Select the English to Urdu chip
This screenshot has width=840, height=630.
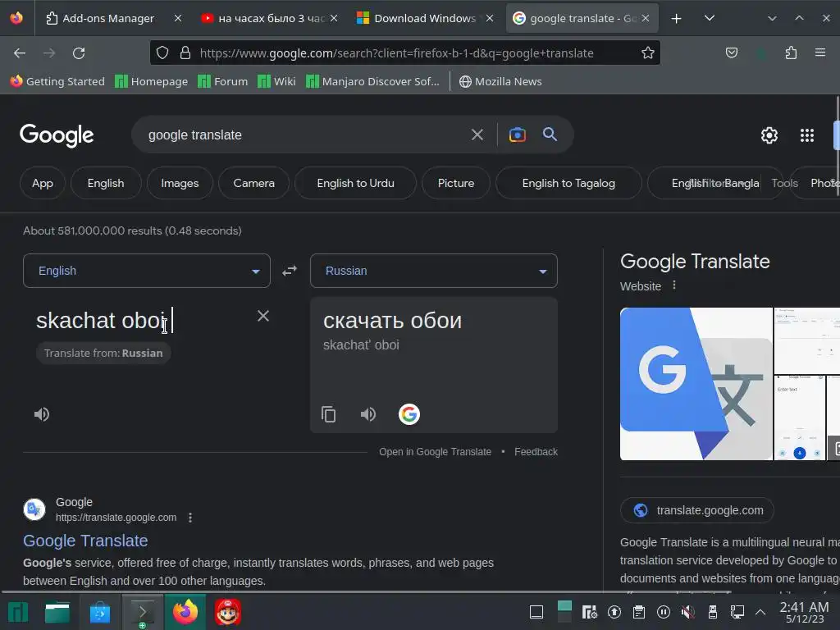click(356, 183)
